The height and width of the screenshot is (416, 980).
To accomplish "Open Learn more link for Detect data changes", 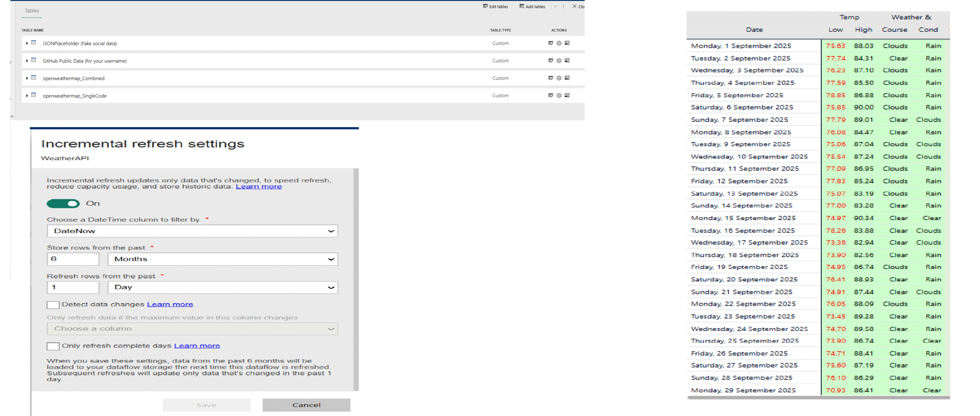I will 170,305.
